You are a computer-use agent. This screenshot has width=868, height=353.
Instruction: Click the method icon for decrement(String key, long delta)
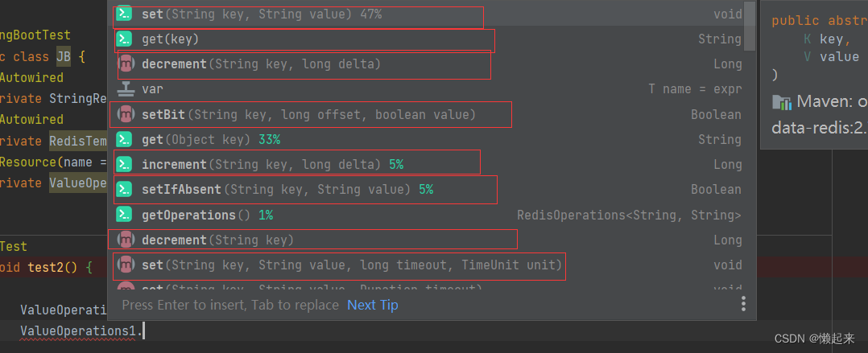coord(127,64)
